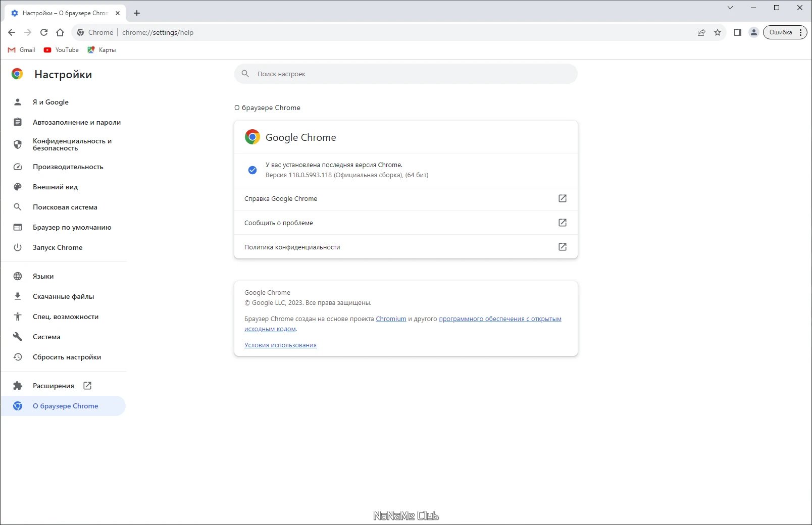812x525 pixels.
Task: Open программного обеспечения с открытым исходным кодом link
Action: pos(500,319)
